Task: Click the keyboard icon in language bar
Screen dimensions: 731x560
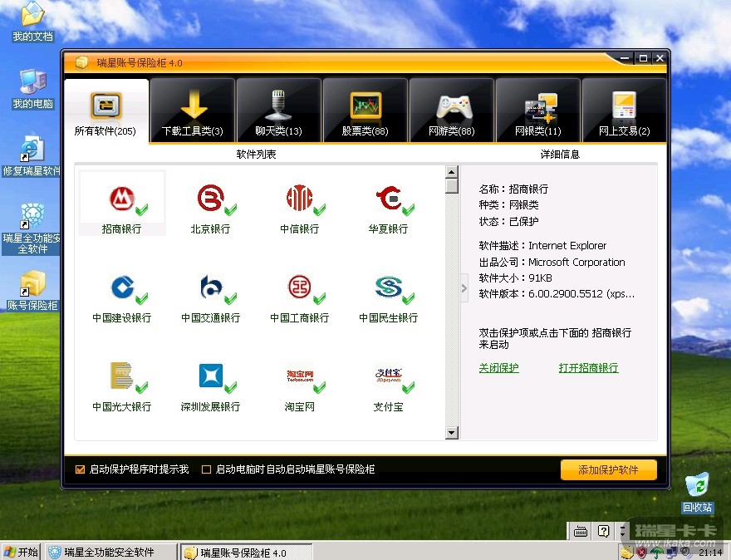Action: 581,531
